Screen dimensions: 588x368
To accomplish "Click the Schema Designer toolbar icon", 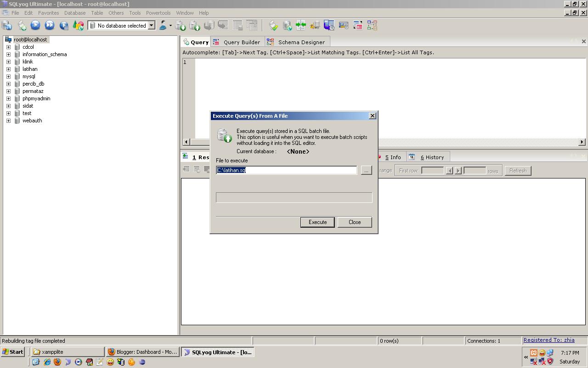I will click(x=372, y=26).
